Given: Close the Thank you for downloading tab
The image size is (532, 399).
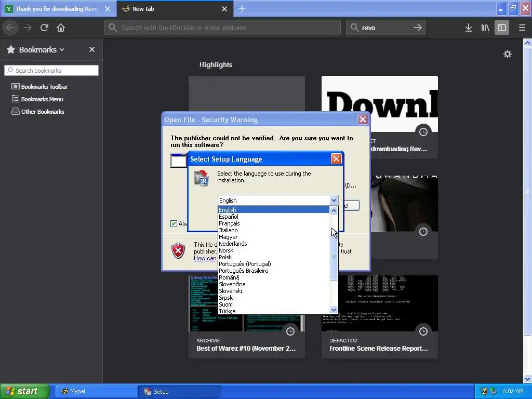Looking at the screenshot, I should coord(108,9).
